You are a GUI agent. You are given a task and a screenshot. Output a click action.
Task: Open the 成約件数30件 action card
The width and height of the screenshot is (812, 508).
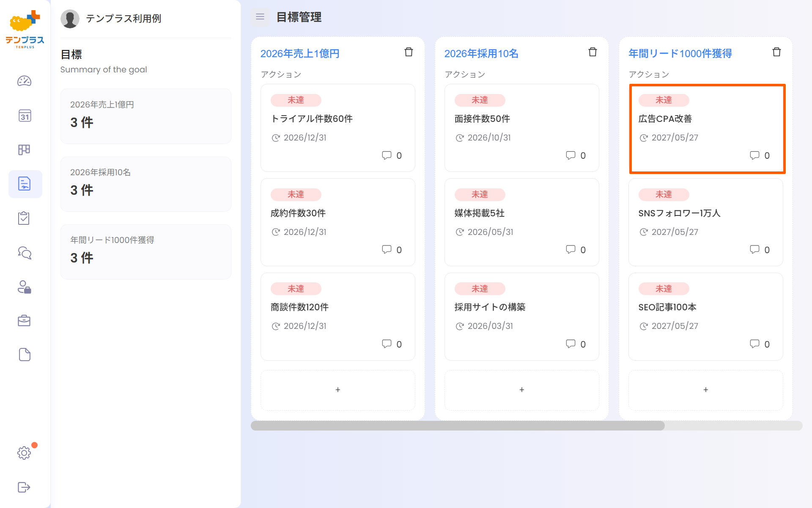(338, 222)
